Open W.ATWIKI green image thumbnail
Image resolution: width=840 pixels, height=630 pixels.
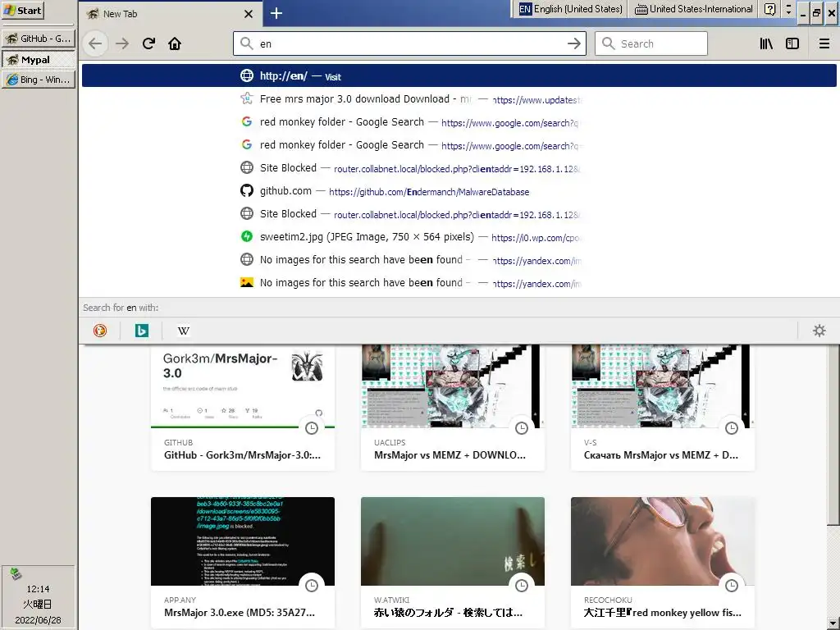(453, 541)
